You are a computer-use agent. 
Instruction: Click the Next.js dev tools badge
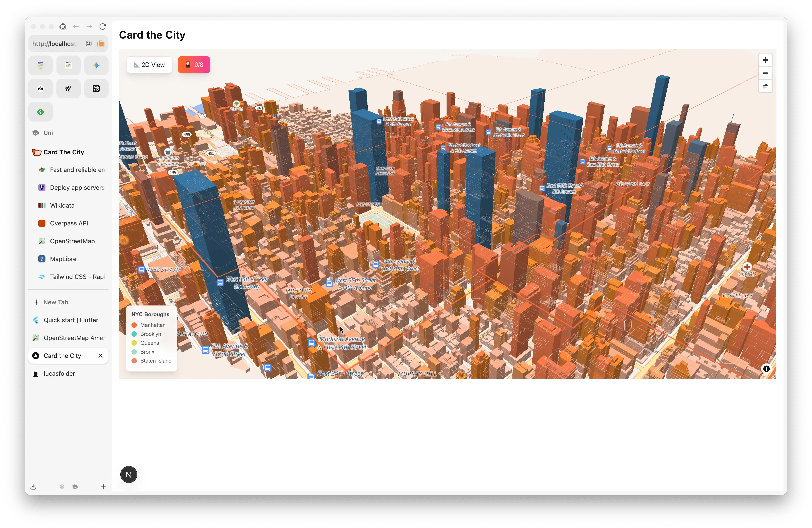129,474
